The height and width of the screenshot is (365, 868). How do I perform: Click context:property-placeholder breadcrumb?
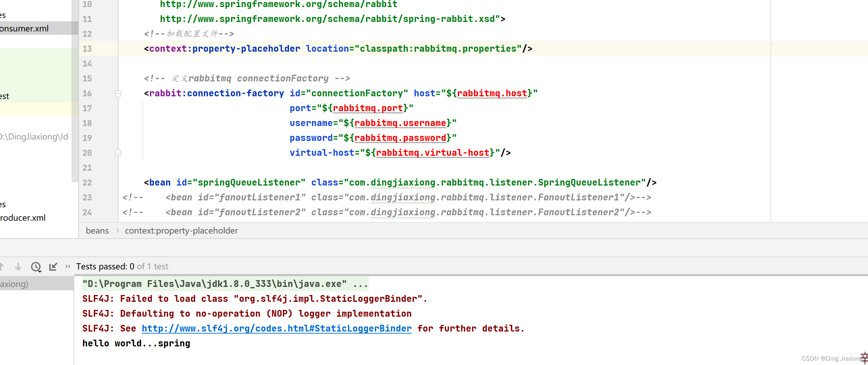tap(181, 230)
